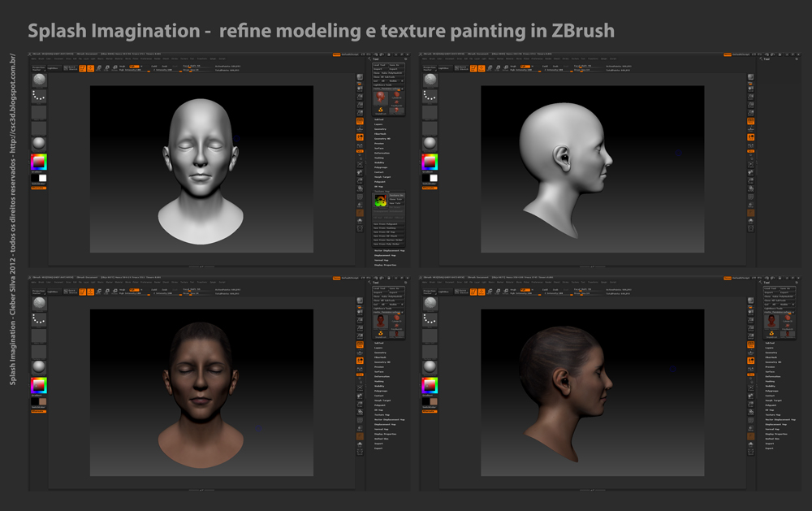Expand Polypaint in gray front-view Tool palette
Screen dimensions: 812x511
click(x=380, y=182)
